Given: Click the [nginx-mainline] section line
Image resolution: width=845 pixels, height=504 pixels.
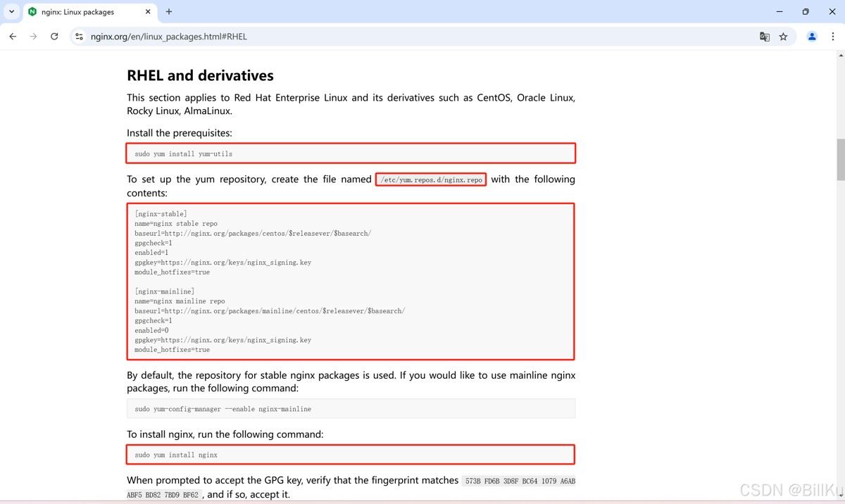Looking at the screenshot, I should 165,291.
